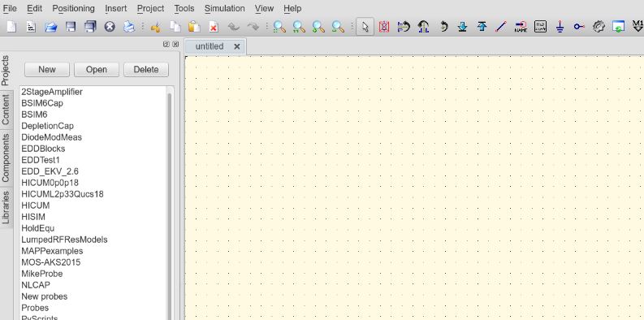Close the current document via toolbar icon
Image resolution: width=644 pixels, height=320 pixels.
click(x=110, y=27)
